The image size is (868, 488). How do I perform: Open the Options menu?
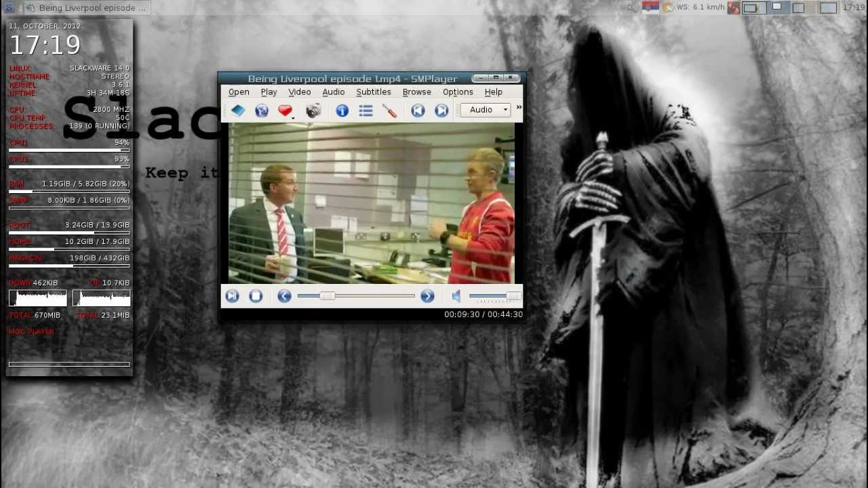(x=458, y=92)
